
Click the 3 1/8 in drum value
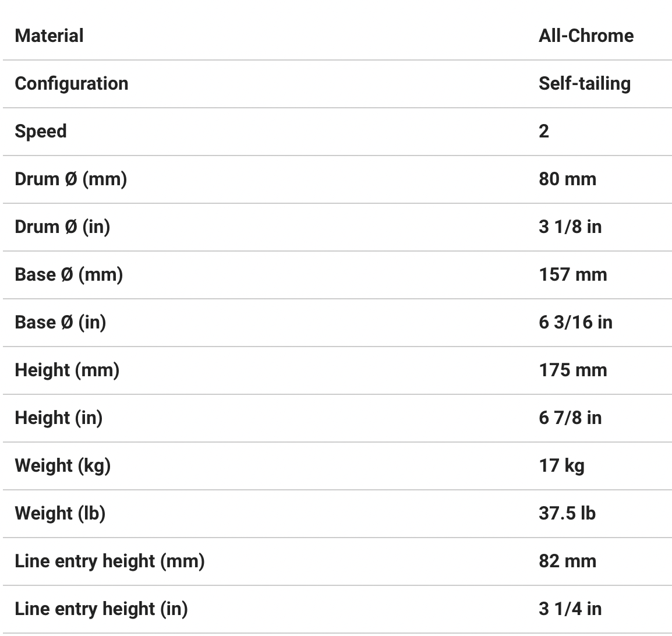coord(570,227)
